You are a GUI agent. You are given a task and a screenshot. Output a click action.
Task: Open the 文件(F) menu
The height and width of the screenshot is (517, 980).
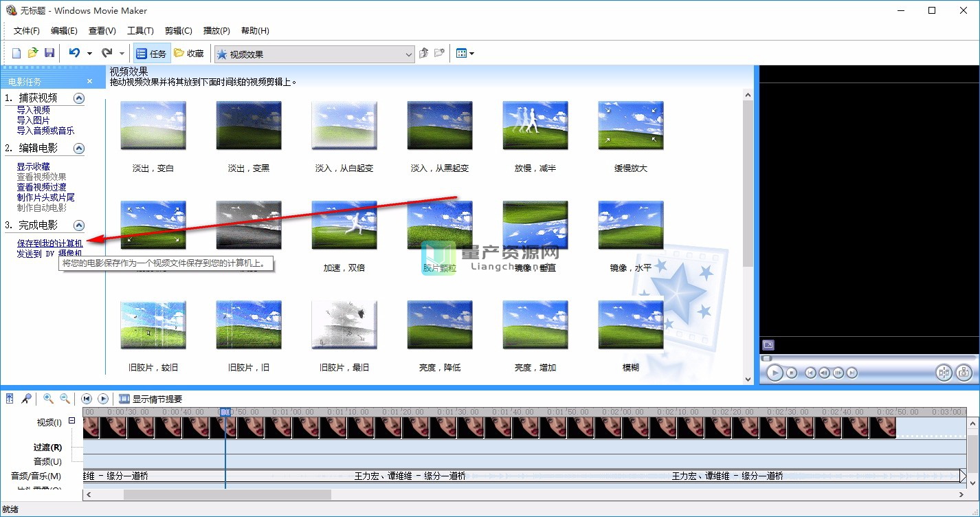[x=27, y=31]
